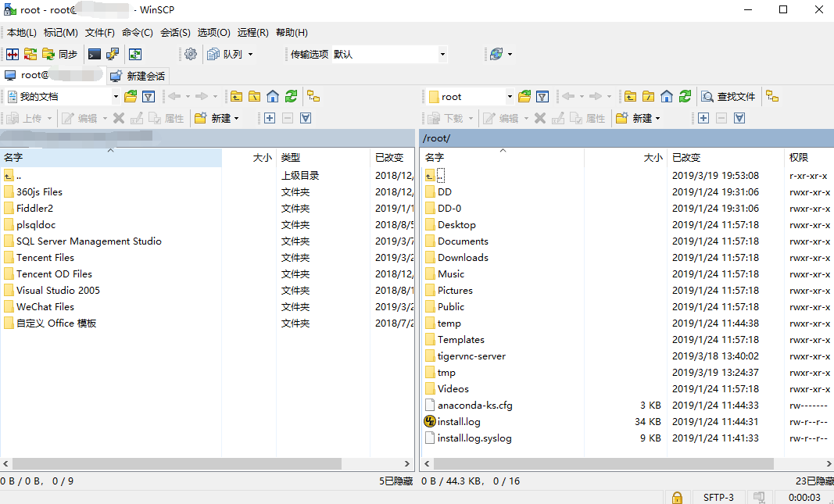This screenshot has height=504, width=834.
Task: Open the remote root directory dropdown
Action: coord(510,97)
